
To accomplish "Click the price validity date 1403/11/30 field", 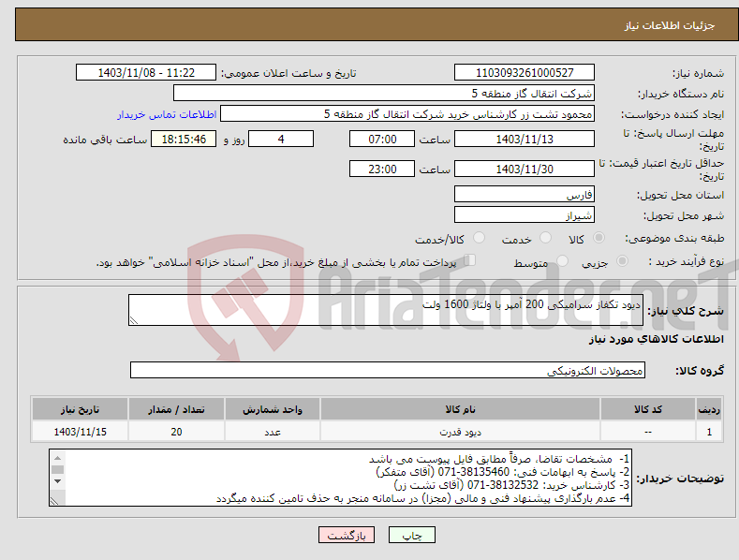I will pyautogui.click(x=525, y=169).
